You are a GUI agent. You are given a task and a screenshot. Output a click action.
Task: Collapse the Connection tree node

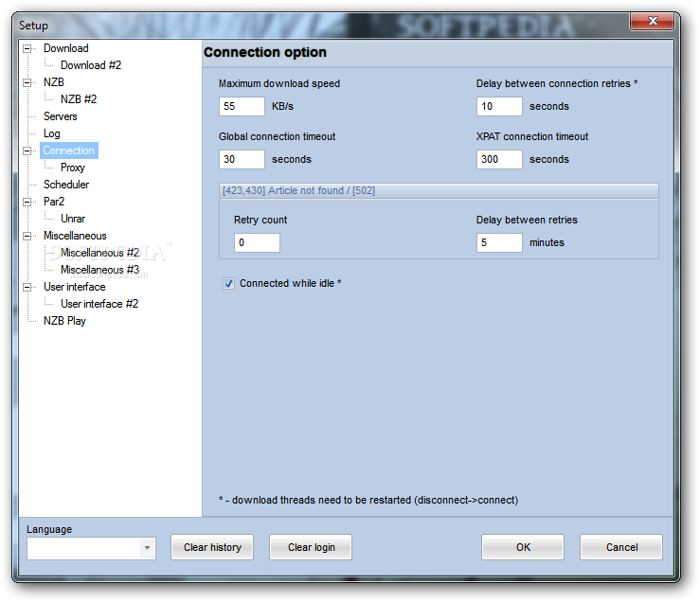click(x=27, y=150)
